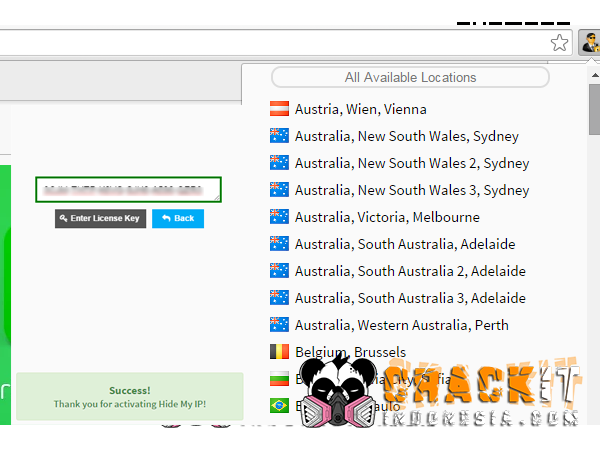The width and height of the screenshot is (600, 450).
Task: Open the All Available Locations header
Action: coord(410,77)
